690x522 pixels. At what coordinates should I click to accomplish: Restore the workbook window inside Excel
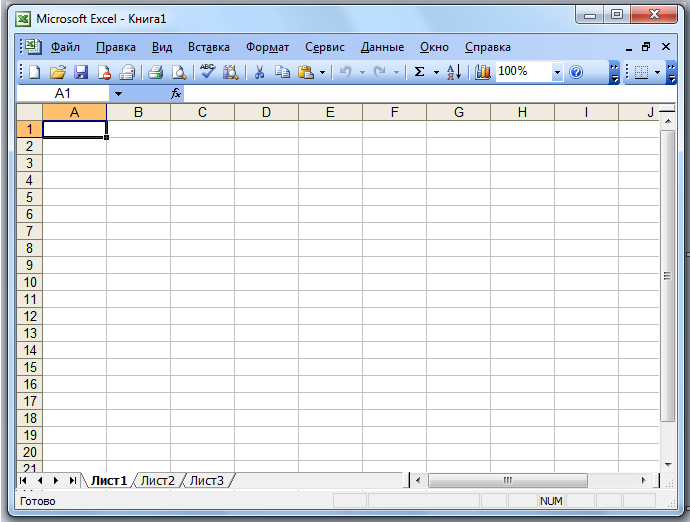pyautogui.click(x=646, y=47)
